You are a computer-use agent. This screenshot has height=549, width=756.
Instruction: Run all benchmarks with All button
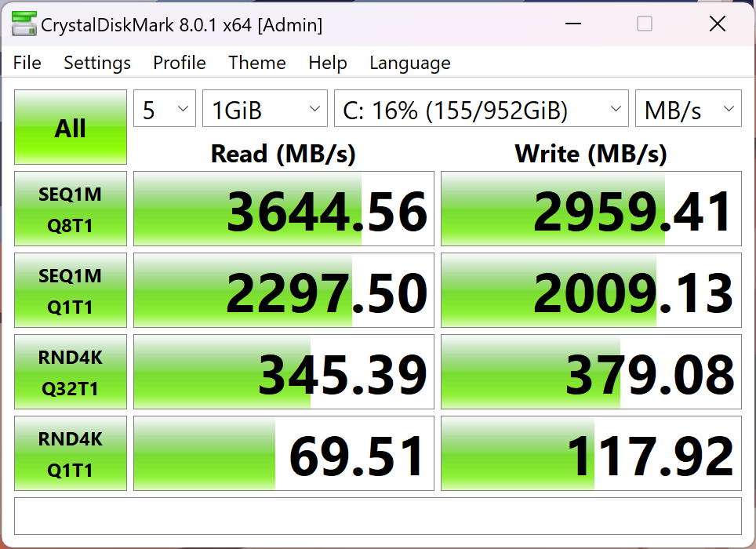click(71, 127)
